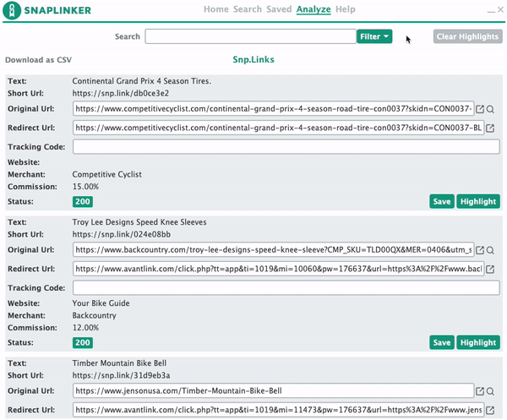Click short url https://snp.link/db0ce3e2
The width and height of the screenshot is (507, 420).
pos(121,94)
